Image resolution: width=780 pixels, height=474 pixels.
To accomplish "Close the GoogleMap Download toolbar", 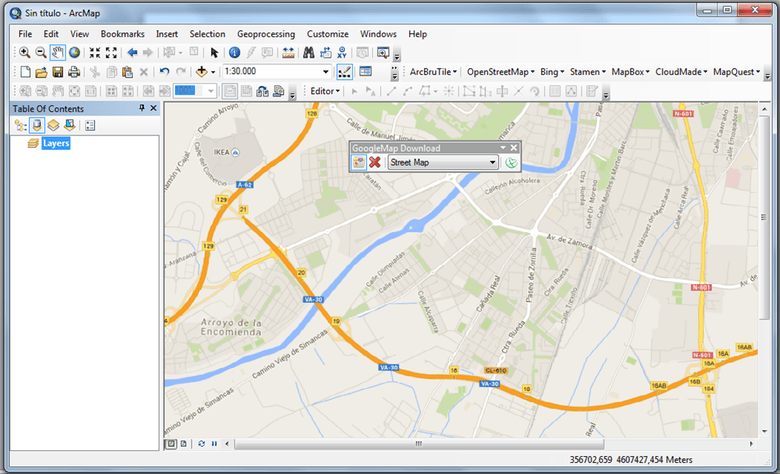I will 514,148.
